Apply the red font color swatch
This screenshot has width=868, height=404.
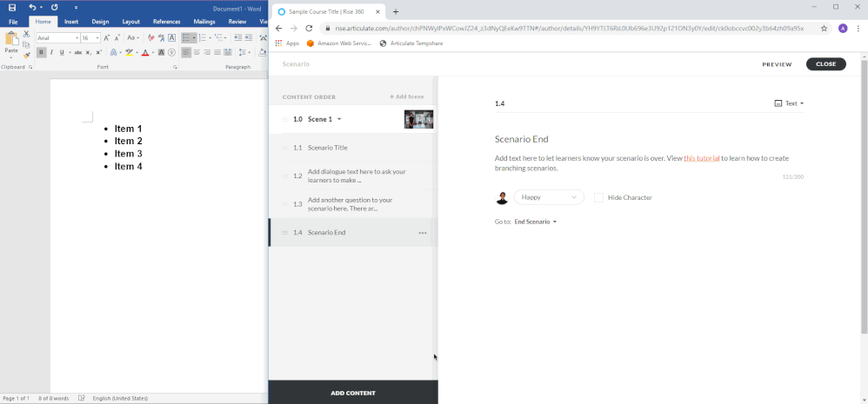(x=145, y=52)
